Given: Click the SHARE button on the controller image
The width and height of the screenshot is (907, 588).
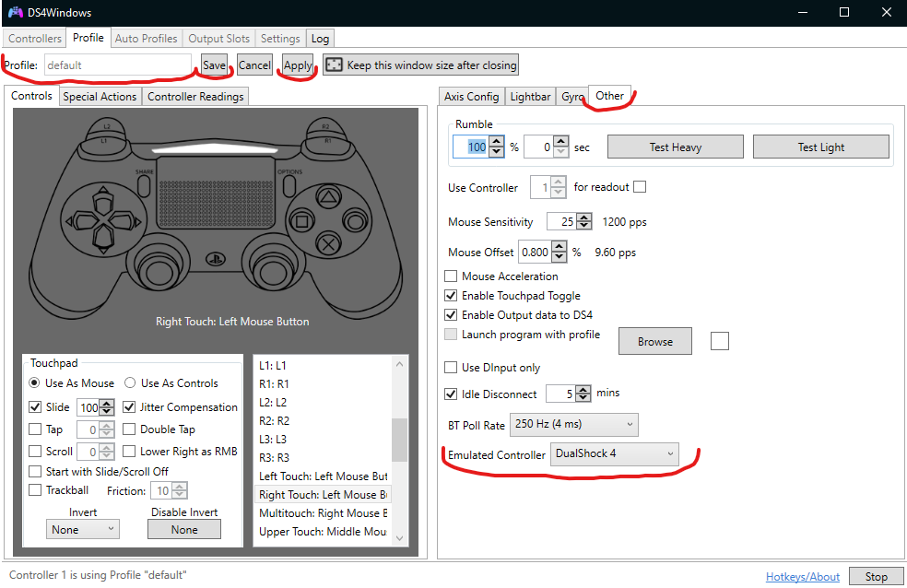Looking at the screenshot, I should coord(144,185).
